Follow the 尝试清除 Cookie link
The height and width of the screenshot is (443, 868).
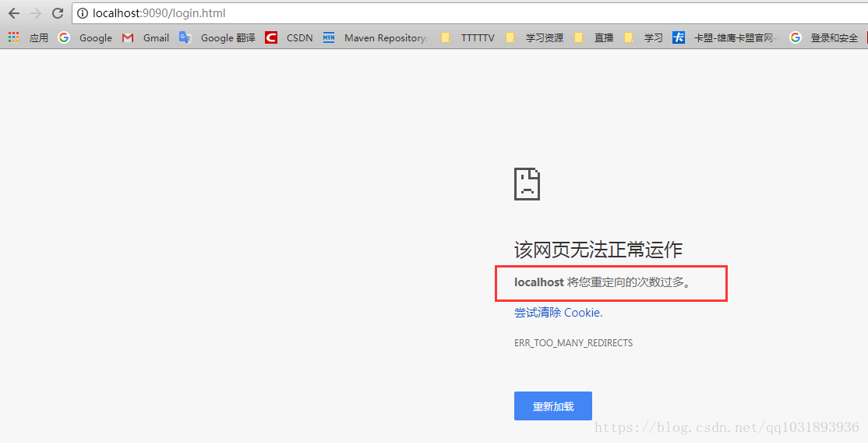(558, 313)
